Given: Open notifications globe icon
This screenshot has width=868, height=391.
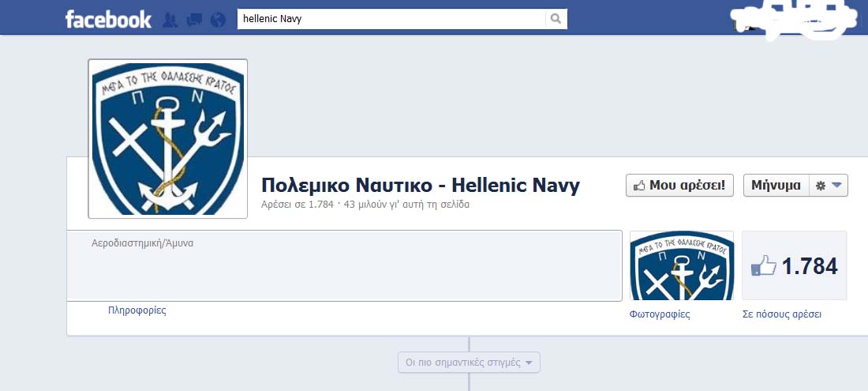Looking at the screenshot, I should 218,20.
